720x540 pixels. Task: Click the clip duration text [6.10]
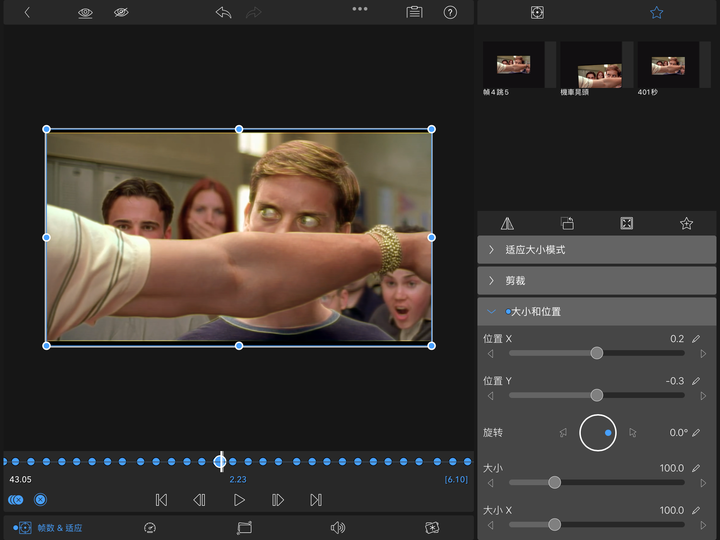click(x=456, y=479)
